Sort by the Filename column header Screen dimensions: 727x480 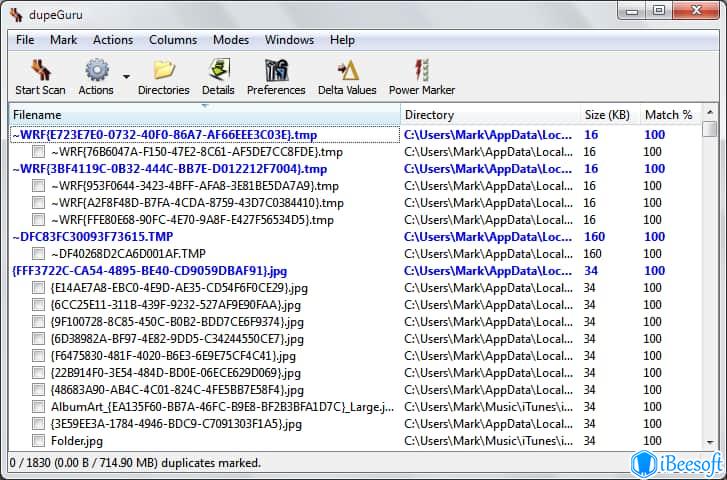204,115
